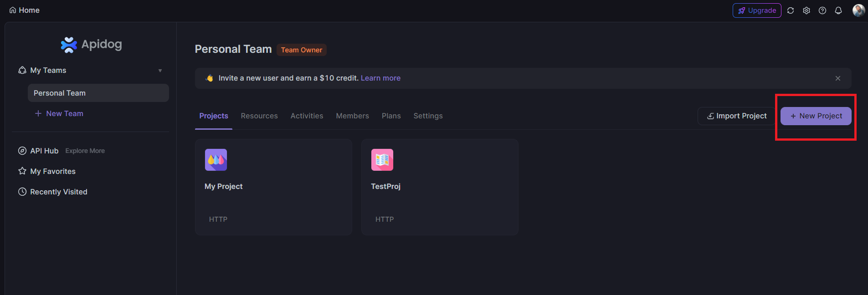868x295 pixels.
Task: Switch to the Activities tab
Action: pos(307,116)
